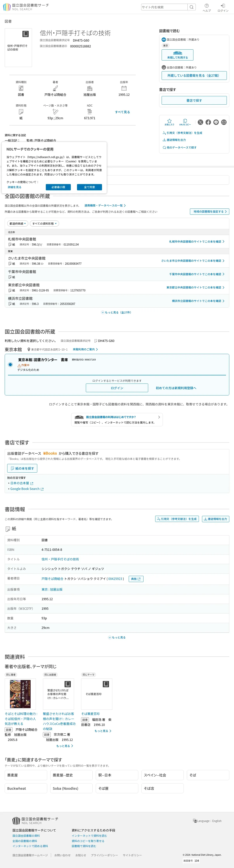Click 書店で探す button in sidebar
The height and width of the screenshot is (868, 234).
click(194, 100)
